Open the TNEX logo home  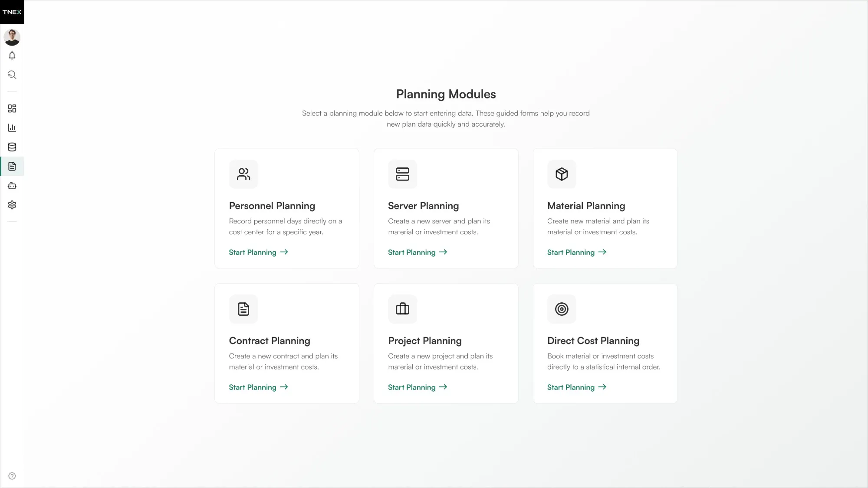click(x=12, y=12)
